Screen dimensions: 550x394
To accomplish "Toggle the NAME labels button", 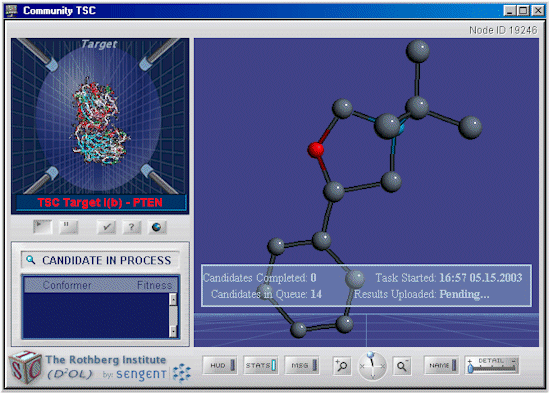I will click(441, 365).
